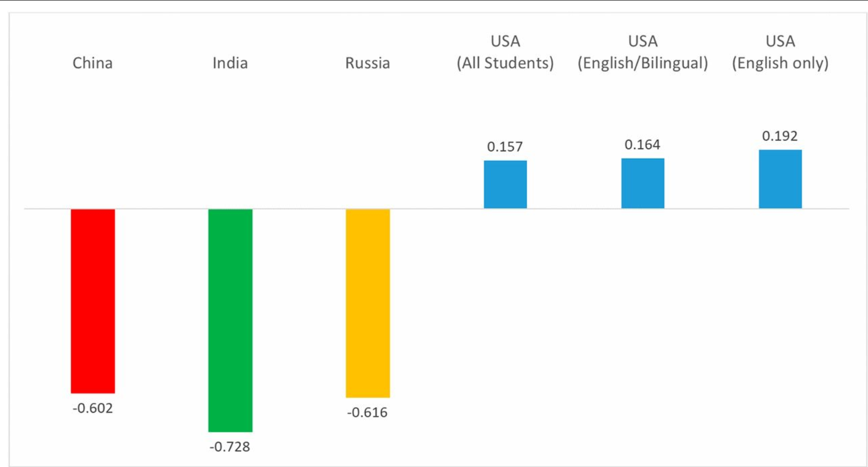
Task: Click the horizontal zero baseline axis
Action: click(x=436, y=208)
